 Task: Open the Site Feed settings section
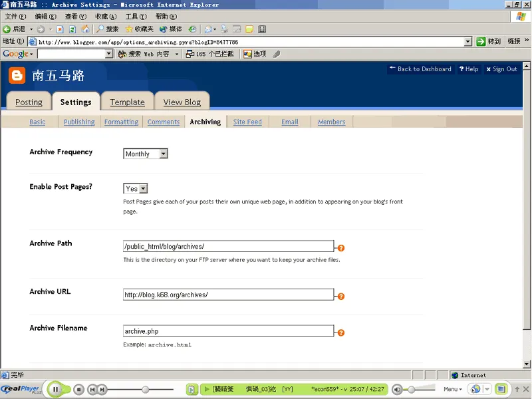click(247, 122)
